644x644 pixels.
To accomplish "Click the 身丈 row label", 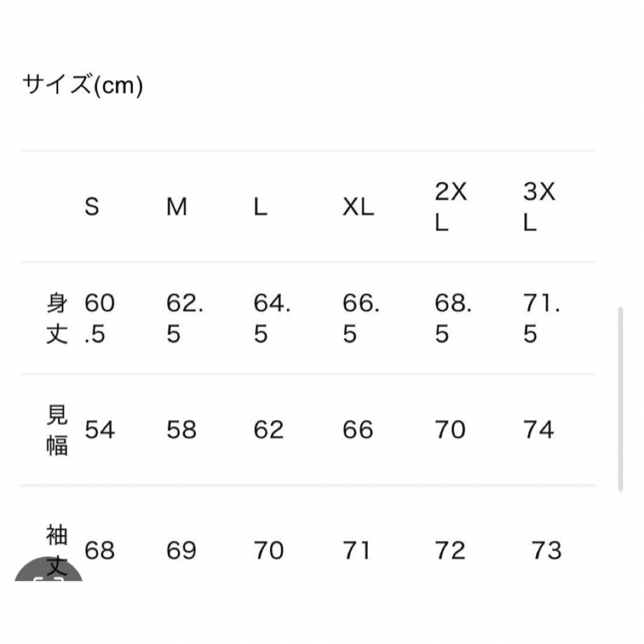I will tap(57, 318).
